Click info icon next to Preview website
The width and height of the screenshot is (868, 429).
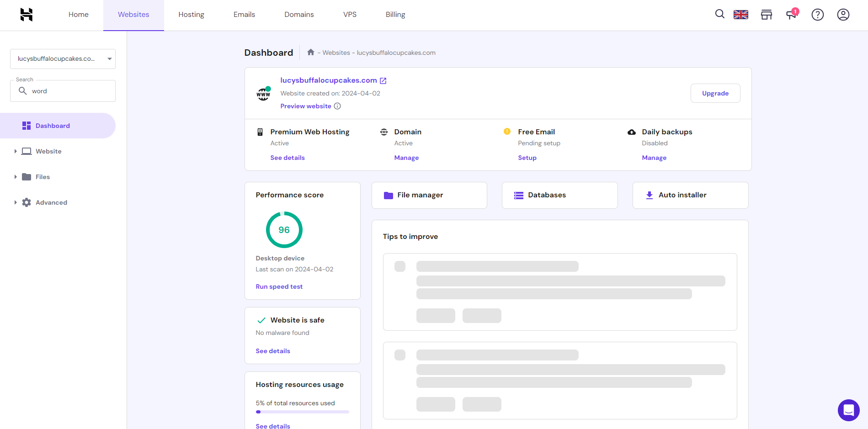tap(337, 106)
